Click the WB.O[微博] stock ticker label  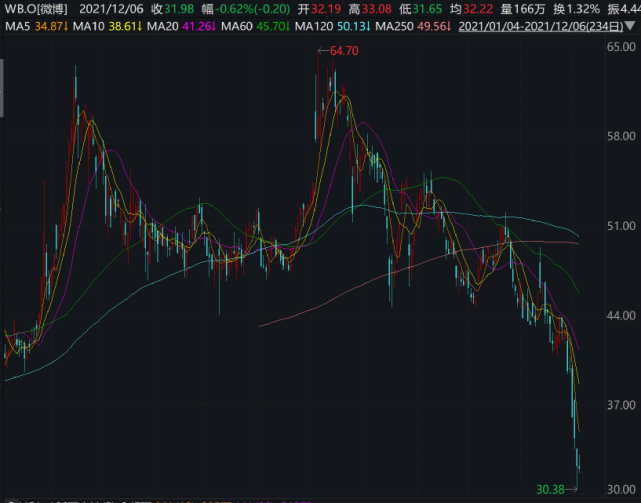(36, 9)
